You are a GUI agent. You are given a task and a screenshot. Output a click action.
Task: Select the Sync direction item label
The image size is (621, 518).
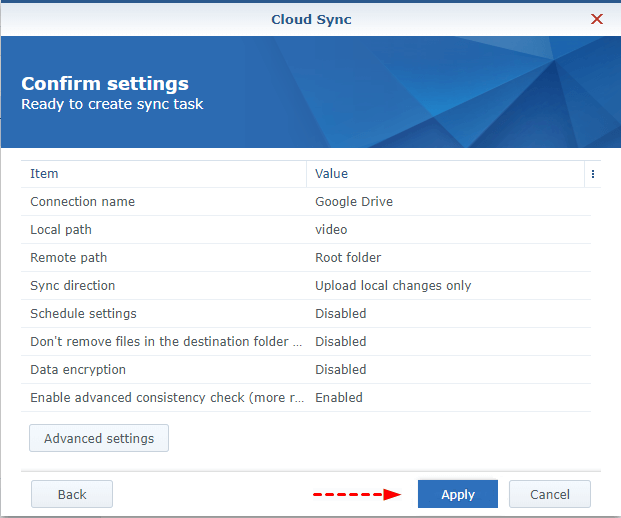(x=72, y=286)
